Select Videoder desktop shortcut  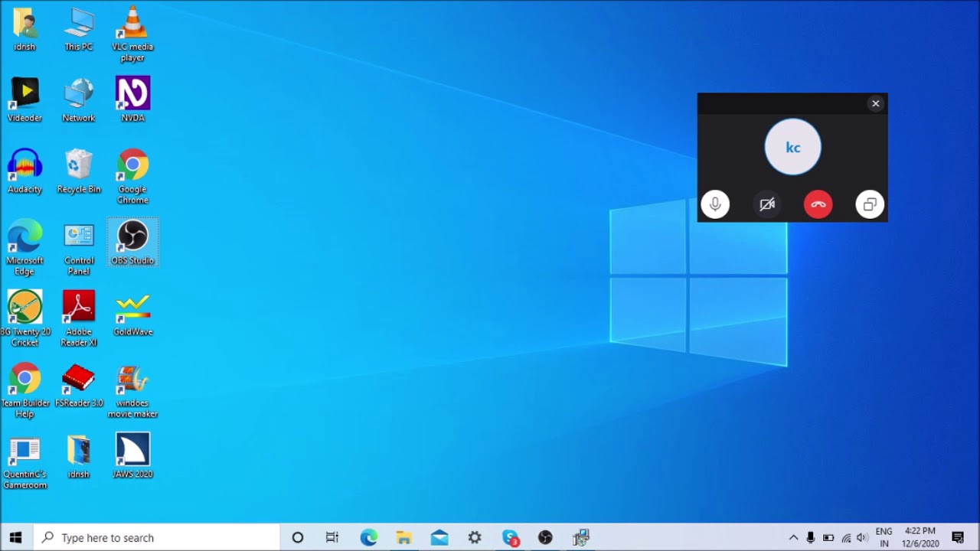[x=24, y=100]
